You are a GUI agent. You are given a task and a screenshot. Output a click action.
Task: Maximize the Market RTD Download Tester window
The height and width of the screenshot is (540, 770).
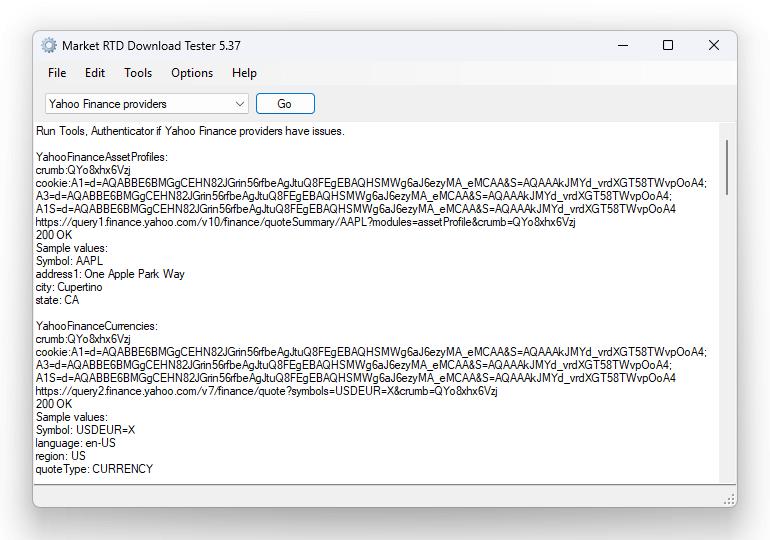pos(668,46)
